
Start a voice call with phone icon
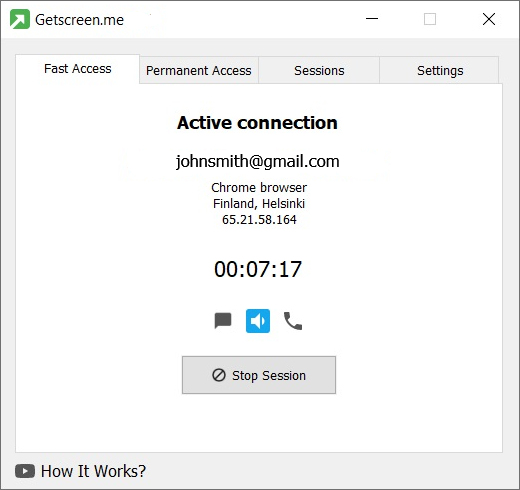(x=293, y=321)
